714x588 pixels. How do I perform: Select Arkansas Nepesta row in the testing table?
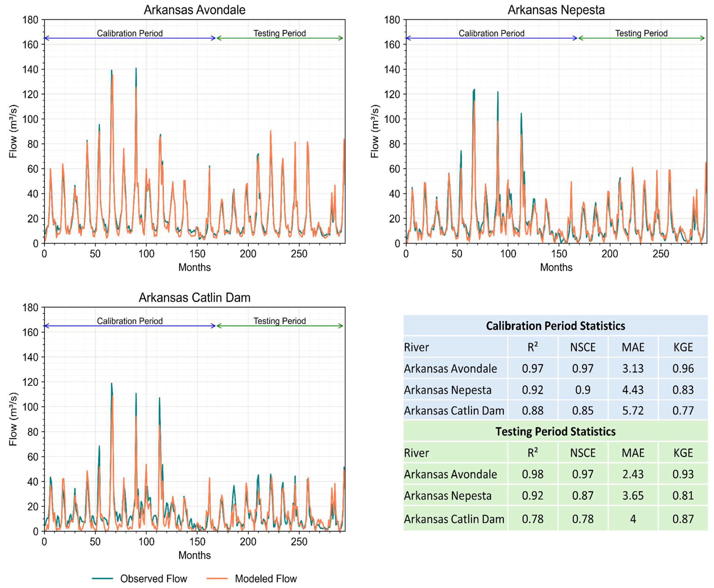[556, 495]
